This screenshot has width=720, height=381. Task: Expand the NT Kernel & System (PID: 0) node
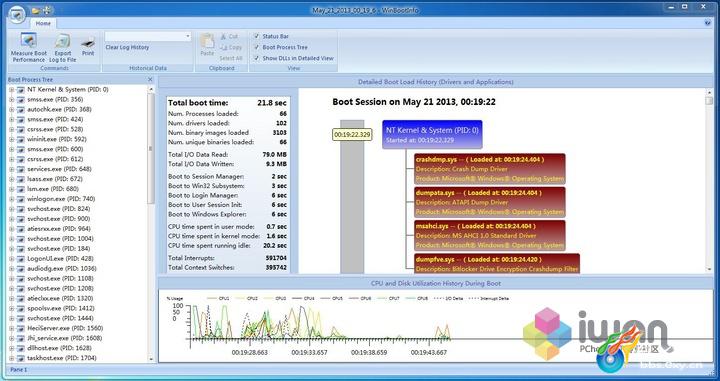pos(11,90)
